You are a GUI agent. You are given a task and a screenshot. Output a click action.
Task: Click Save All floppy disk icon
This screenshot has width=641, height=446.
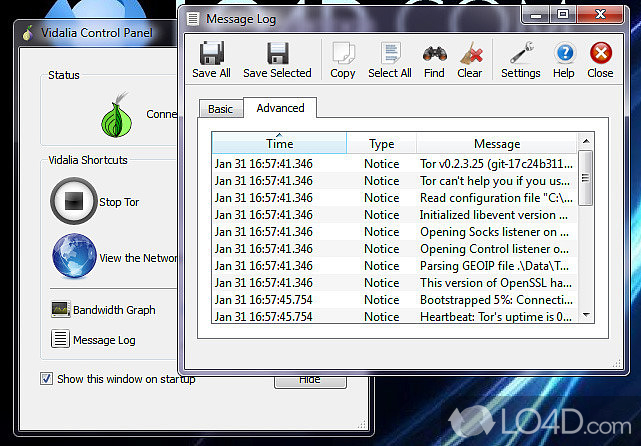coord(211,53)
